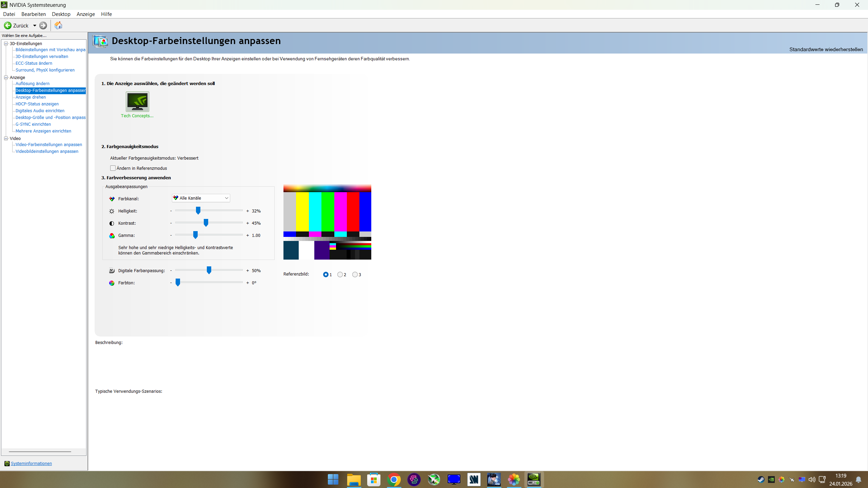
Task: Select Referenzbild option 3
Action: [355, 274]
